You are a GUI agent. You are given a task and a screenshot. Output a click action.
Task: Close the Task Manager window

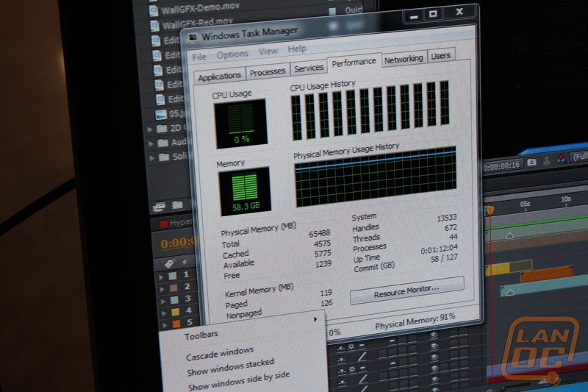pos(459,12)
